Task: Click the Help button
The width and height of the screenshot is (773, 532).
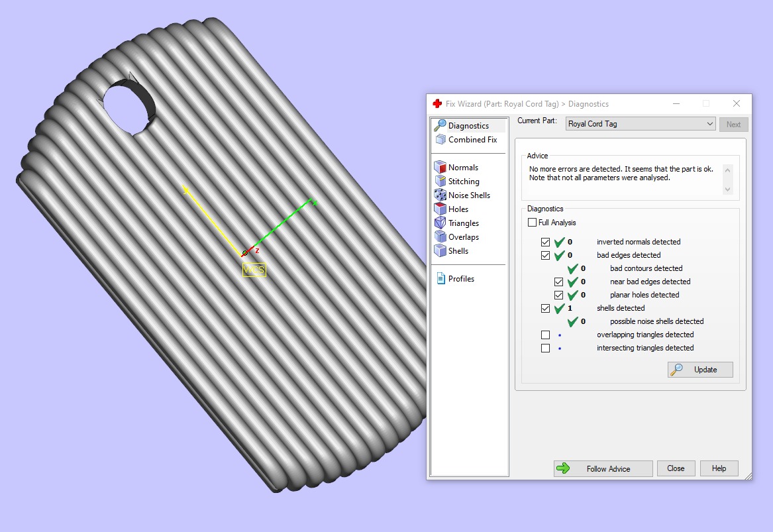Action: click(x=719, y=468)
